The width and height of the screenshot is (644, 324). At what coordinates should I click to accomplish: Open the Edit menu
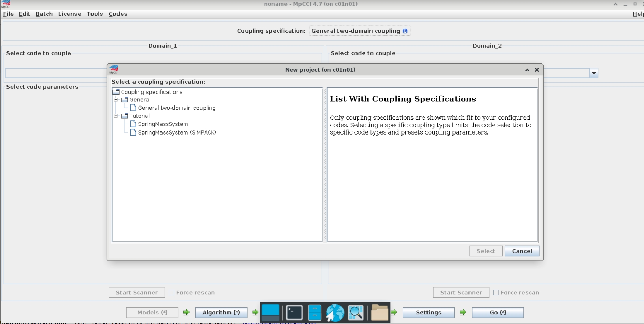24,14
